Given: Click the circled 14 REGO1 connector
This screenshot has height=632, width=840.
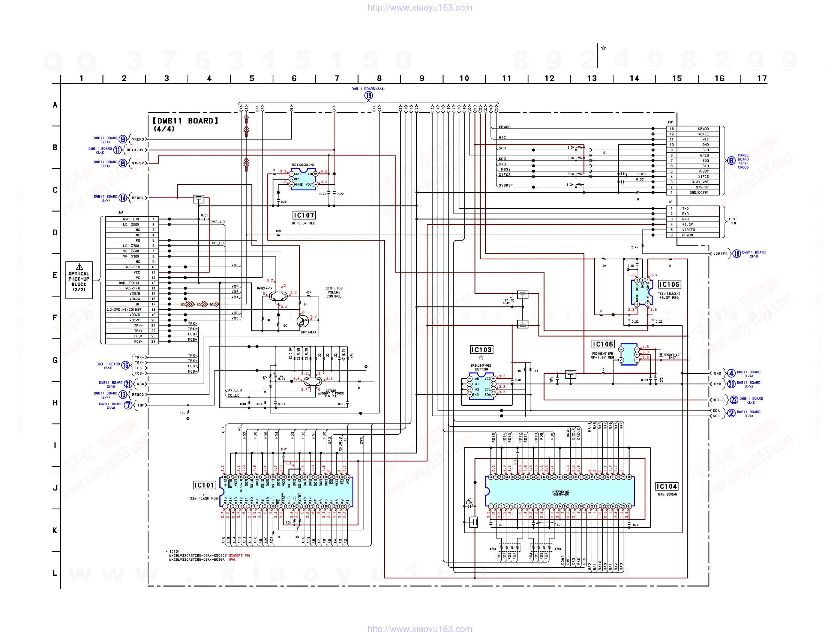Looking at the screenshot, I should pos(123,198).
